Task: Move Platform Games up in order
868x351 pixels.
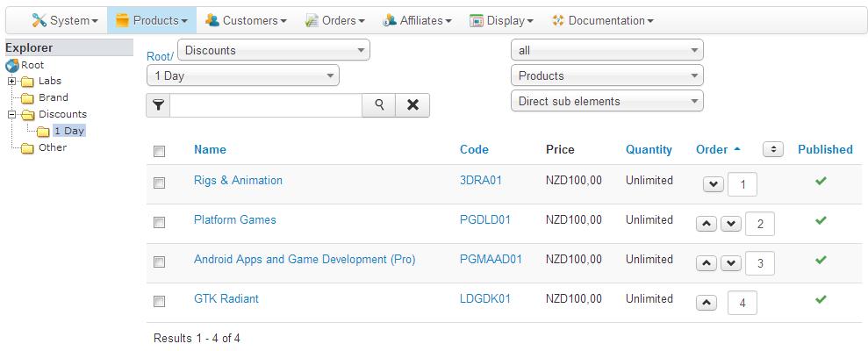Action: tap(707, 224)
